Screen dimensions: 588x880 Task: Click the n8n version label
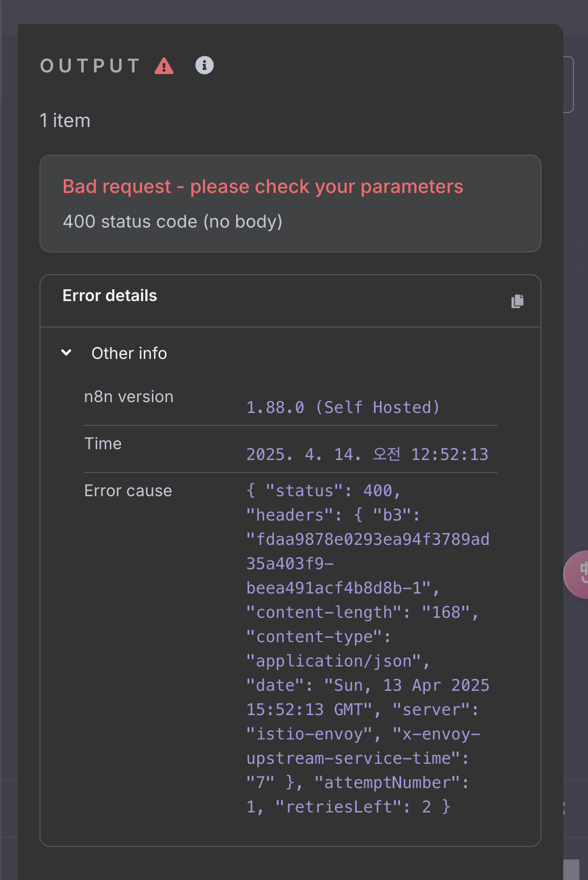coord(129,397)
